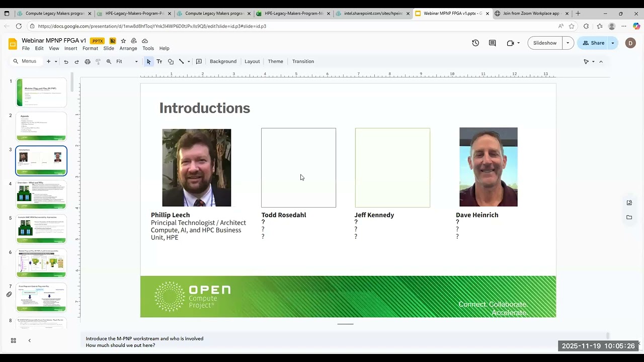Image resolution: width=644 pixels, height=362 pixels.
Task: Click the Todd Rosedahl name text
Action: pos(284,215)
